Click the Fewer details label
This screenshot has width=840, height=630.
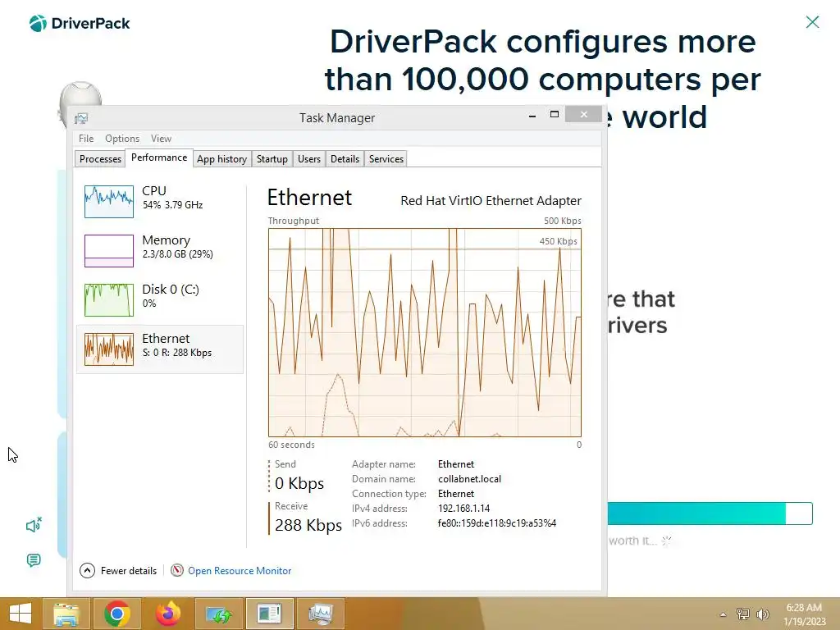click(x=129, y=571)
